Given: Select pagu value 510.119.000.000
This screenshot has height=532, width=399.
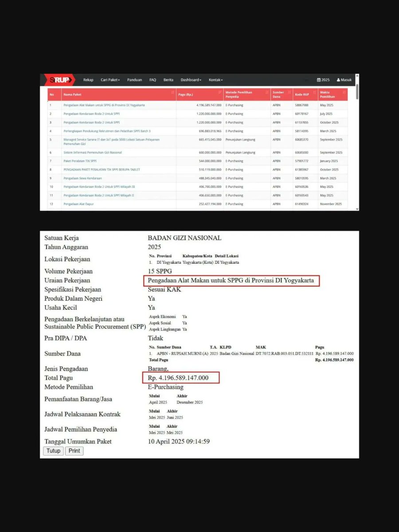Looking at the screenshot, I should 210,170.
